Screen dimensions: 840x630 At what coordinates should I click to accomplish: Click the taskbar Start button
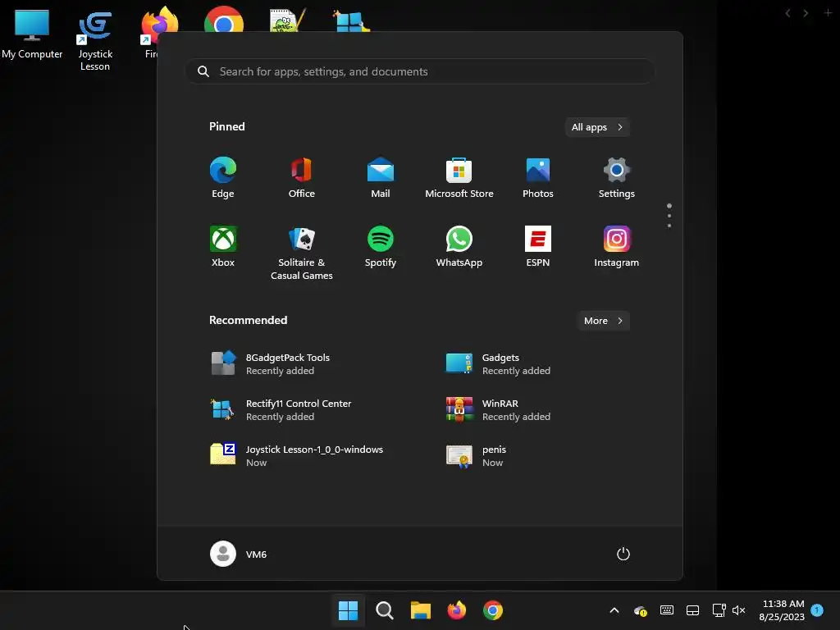(348, 609)
